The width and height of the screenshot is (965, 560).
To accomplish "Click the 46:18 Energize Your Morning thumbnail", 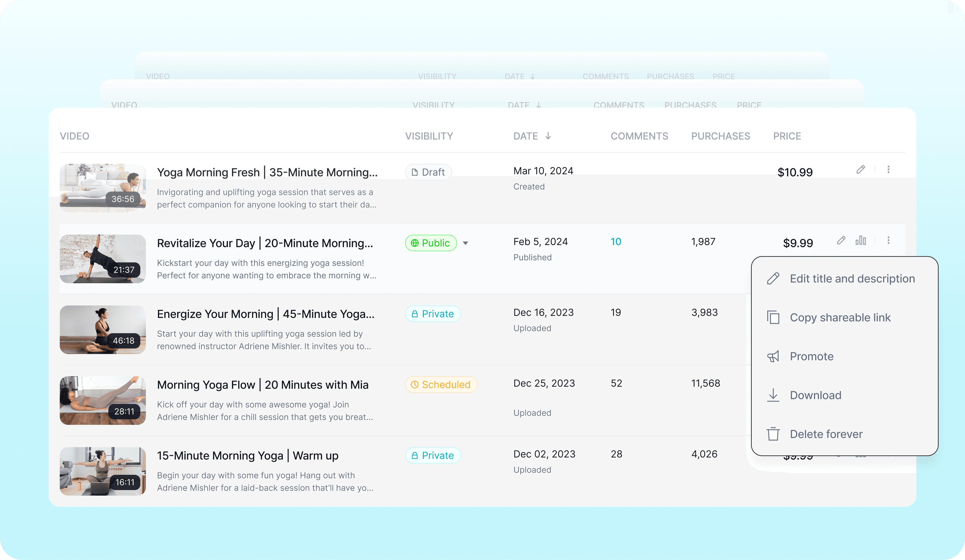I will (103, 330).
